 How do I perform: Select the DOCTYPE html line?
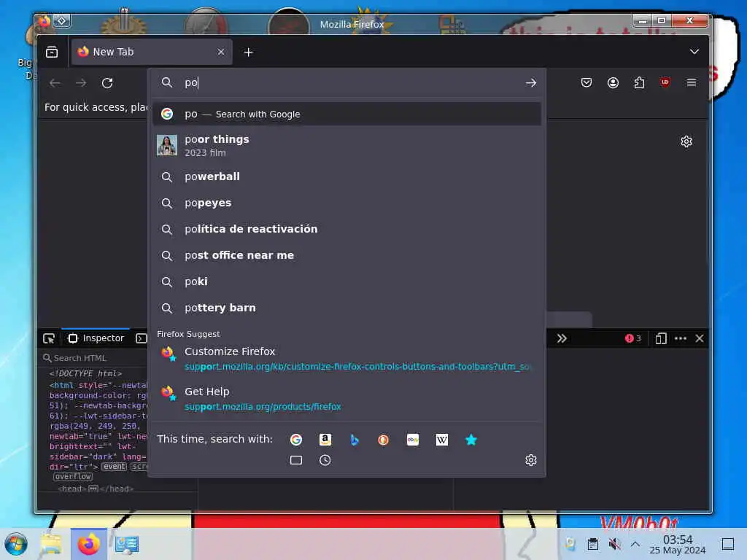pyautogui.click(x=86, y=373)
